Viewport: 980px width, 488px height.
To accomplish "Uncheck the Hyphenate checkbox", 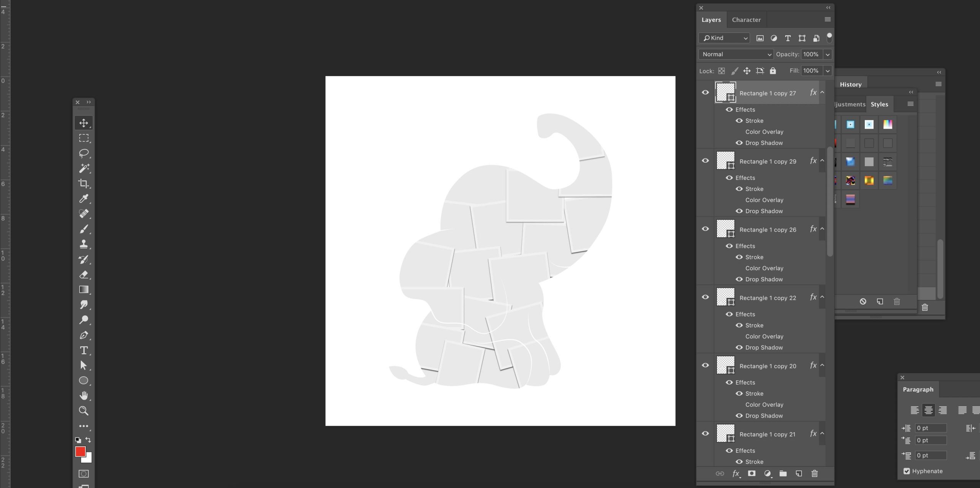I will 906,471.
